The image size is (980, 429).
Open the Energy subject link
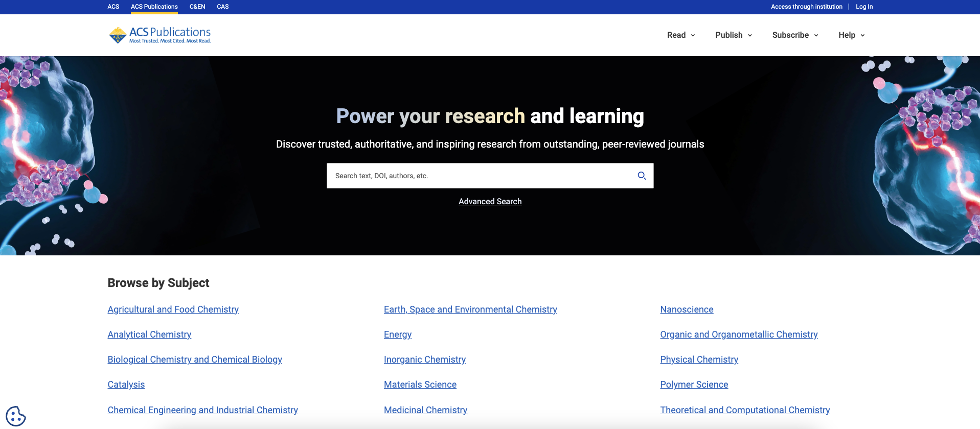click(398, 335)
